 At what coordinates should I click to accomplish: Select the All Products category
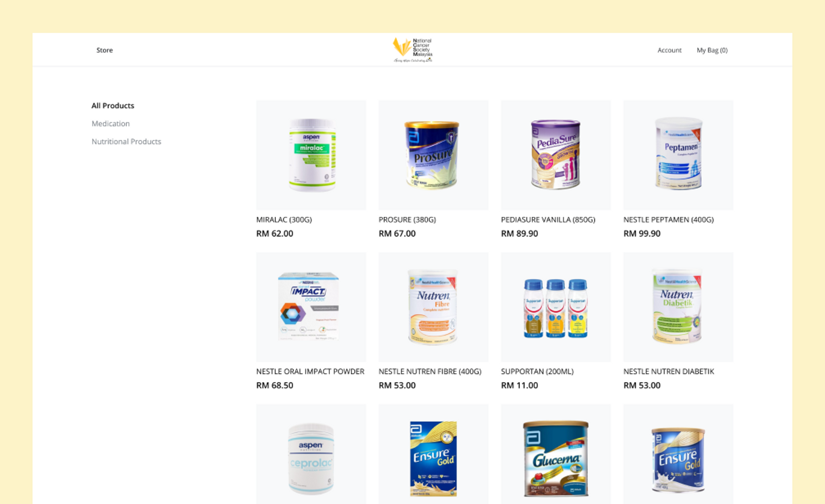(x=113, y=105)
